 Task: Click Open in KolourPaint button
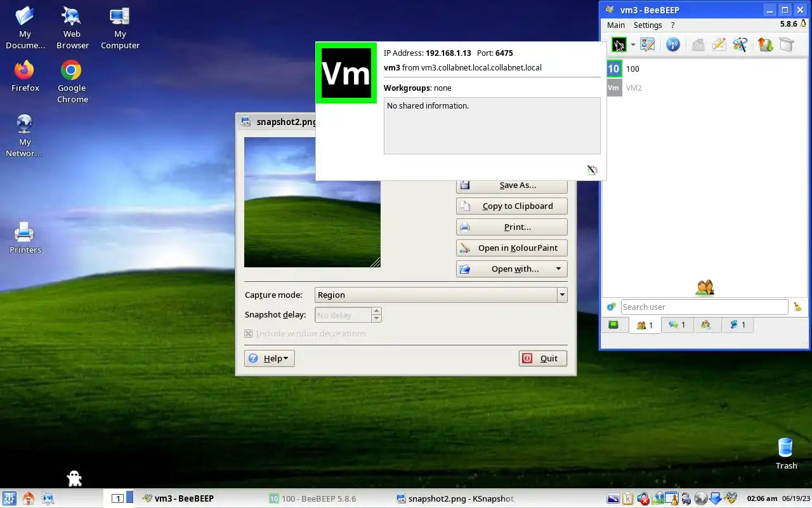(511, 248)
